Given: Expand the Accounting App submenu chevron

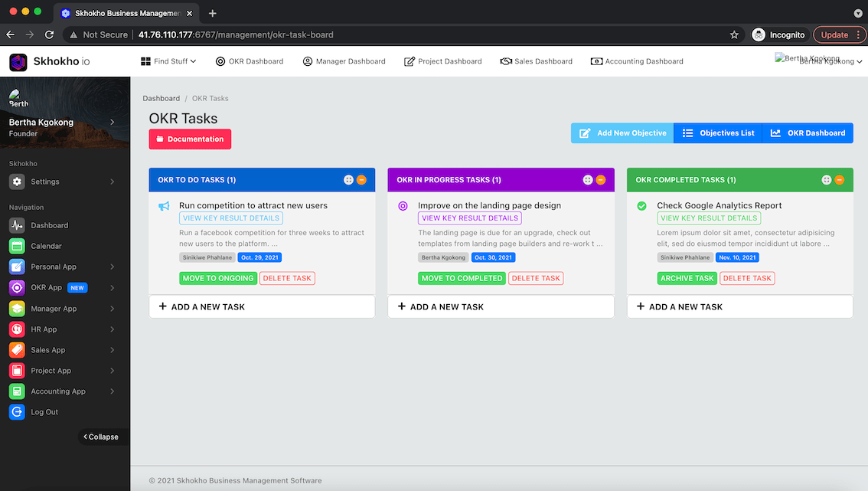Looking at the screenshot, I should point(113,391).
